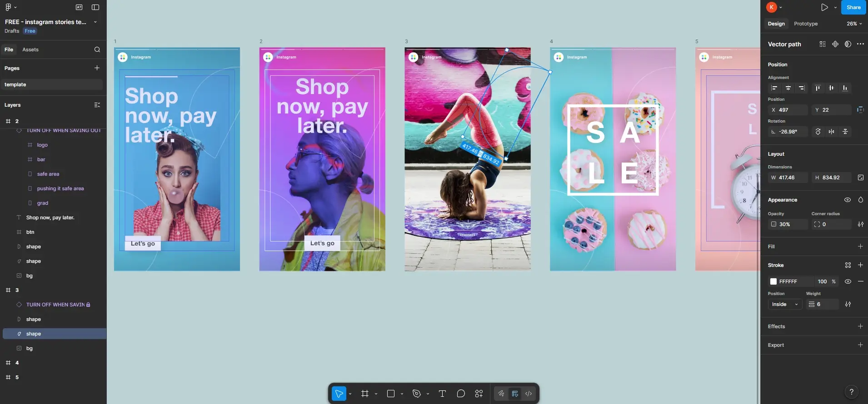Switch to the Design tab
The image size is (868, 404).
776,24
